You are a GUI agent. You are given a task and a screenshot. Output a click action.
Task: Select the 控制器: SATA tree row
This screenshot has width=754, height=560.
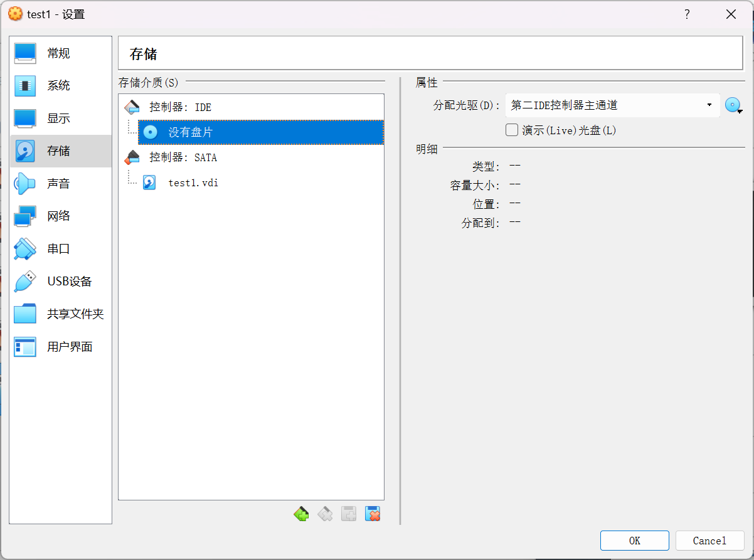(x=251, y=157)
